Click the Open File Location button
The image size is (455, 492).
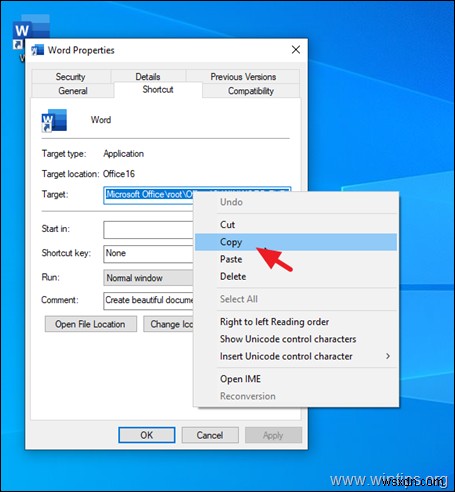[x=91, y=324]
